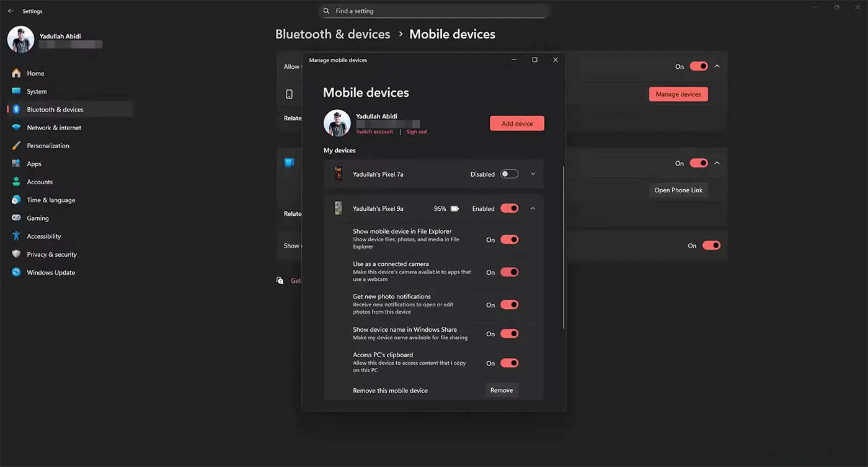
Task: Expand the Pixel 7a device chevron
Action: (532, 174)
